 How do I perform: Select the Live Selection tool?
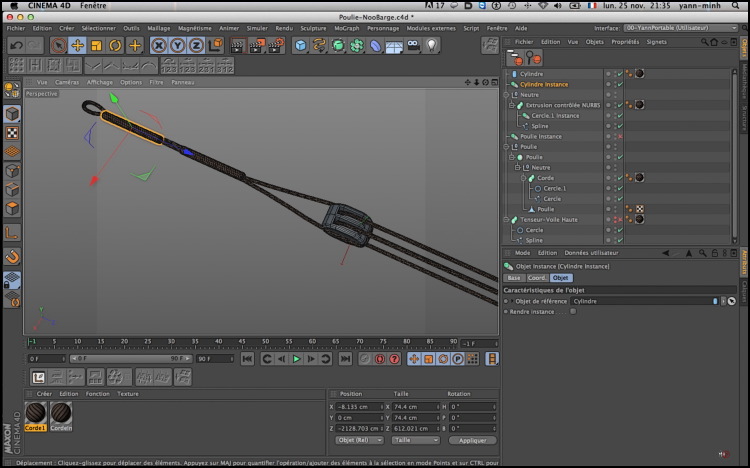point(58,45)
